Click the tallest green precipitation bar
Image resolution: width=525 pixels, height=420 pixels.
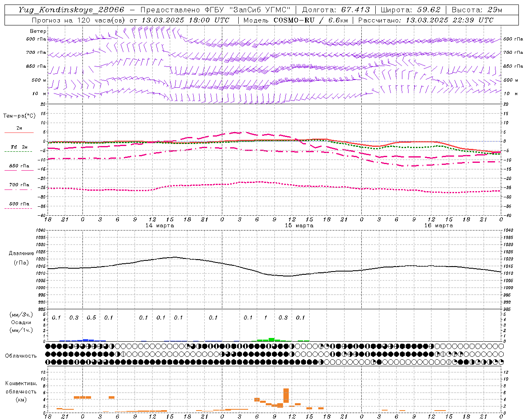point(272,340)
